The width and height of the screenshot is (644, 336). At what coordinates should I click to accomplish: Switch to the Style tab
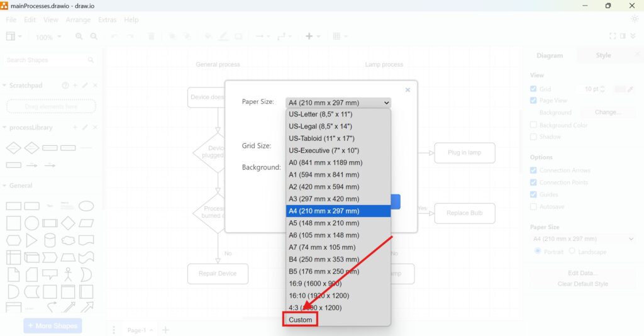pos(603,55)
